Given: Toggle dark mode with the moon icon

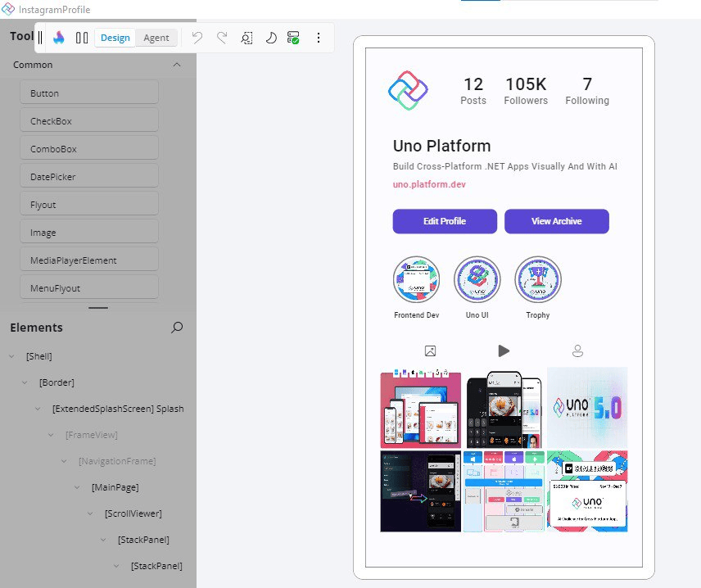Looking at the screenshot, I should [x=271, y=38].
